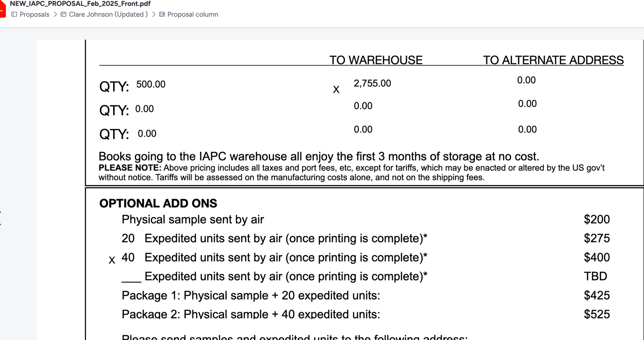Click the page icon beside Proposals
644x340 pixels.
[x=14, y=14]
